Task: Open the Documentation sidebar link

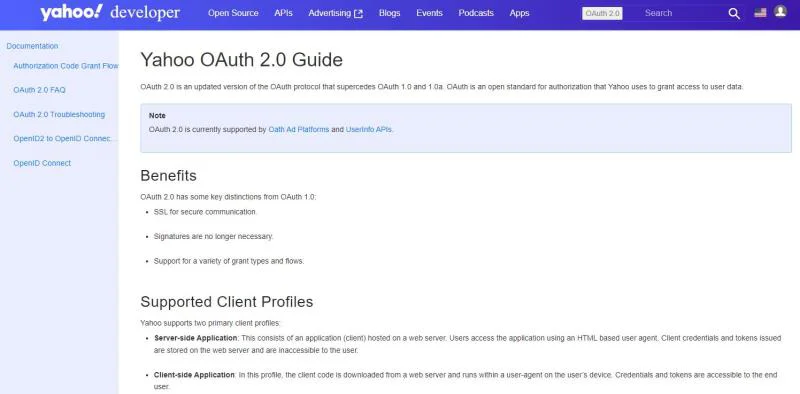Action: tap(32, 46)
